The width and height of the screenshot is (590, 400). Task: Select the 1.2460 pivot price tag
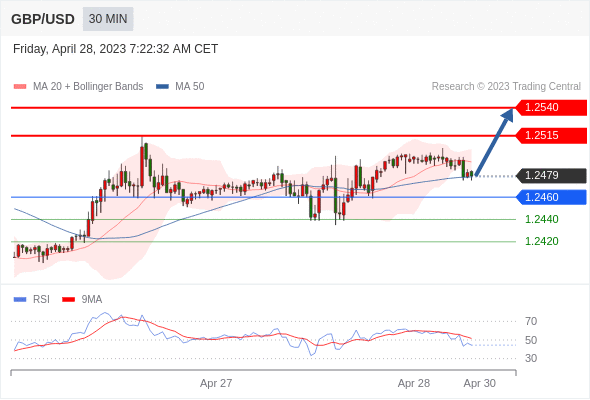tap(551, 197)
